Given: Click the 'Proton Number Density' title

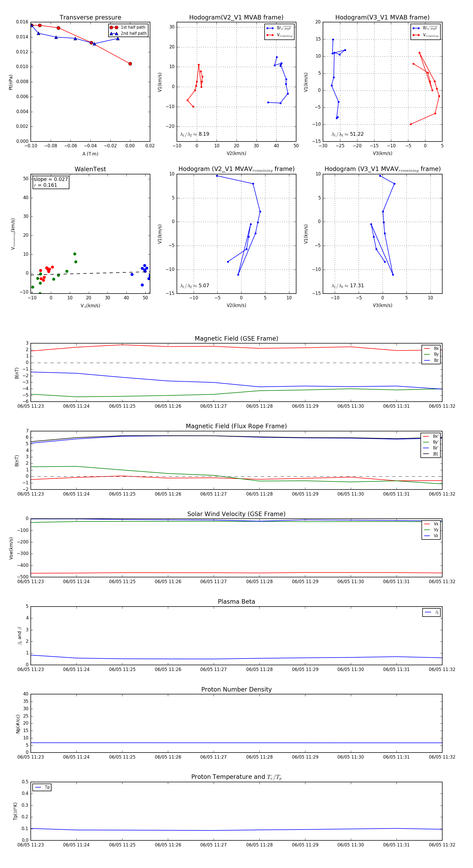Looking at the screenshot, I should (x=236, y=689).
